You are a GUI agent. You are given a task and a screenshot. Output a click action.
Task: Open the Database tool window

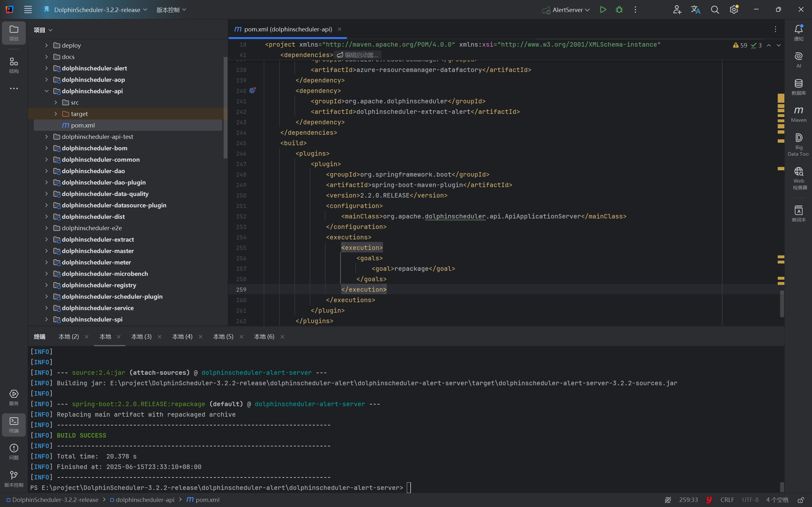798,87
